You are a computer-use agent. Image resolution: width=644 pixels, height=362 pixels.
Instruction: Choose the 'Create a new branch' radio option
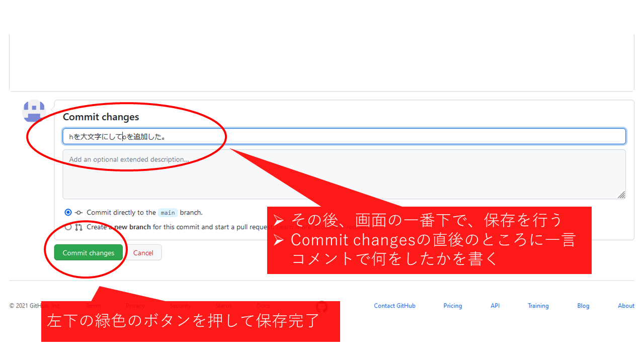pos(68,227)
